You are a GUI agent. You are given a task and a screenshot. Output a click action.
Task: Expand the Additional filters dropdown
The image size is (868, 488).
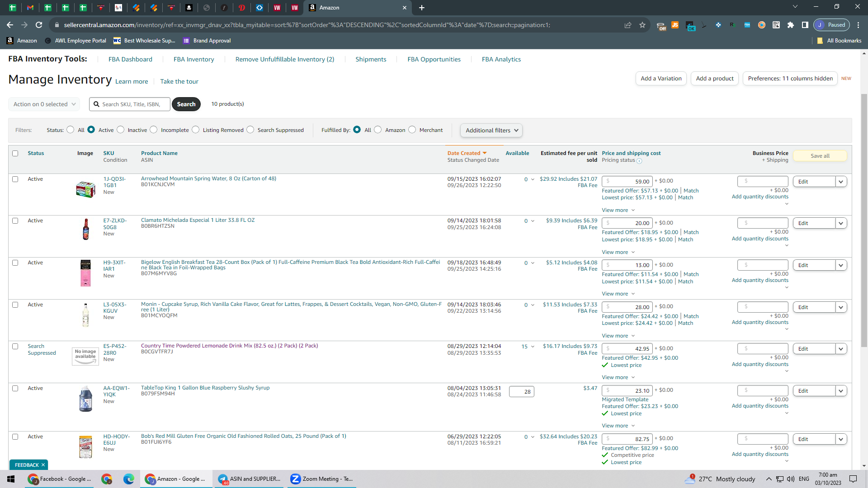click(491, 130)
